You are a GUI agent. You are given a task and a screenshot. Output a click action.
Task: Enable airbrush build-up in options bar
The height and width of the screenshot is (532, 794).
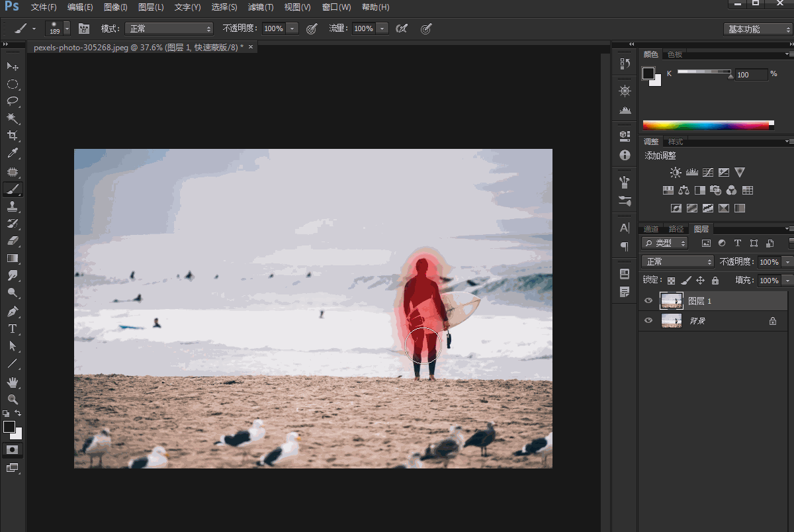tap(401, 28)
